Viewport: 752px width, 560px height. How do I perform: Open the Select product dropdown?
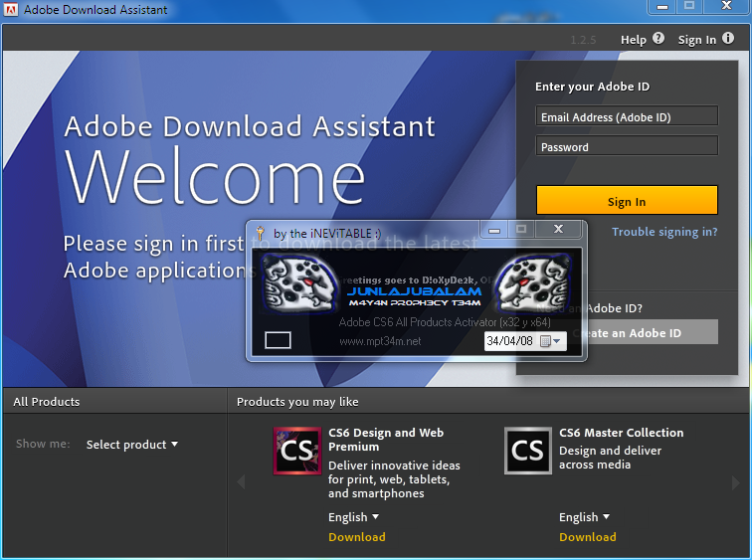pos(132,445)
